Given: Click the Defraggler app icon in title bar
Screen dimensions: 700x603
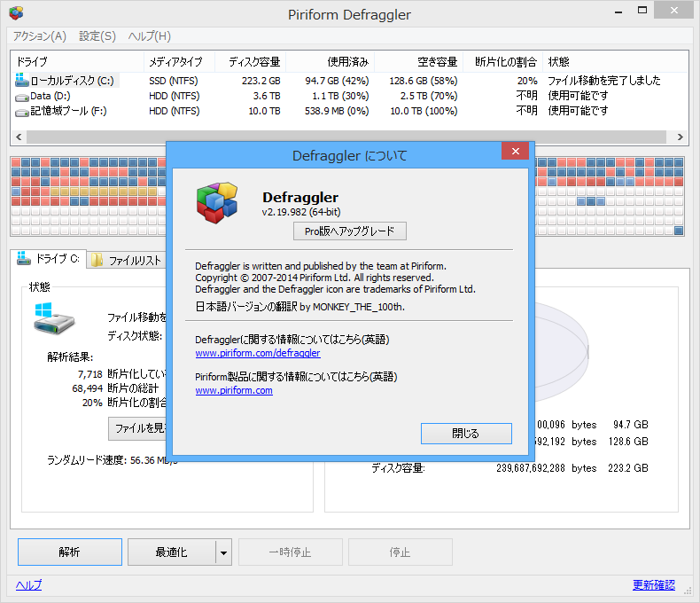Looking at the screenshot, I should click(16, 13).
